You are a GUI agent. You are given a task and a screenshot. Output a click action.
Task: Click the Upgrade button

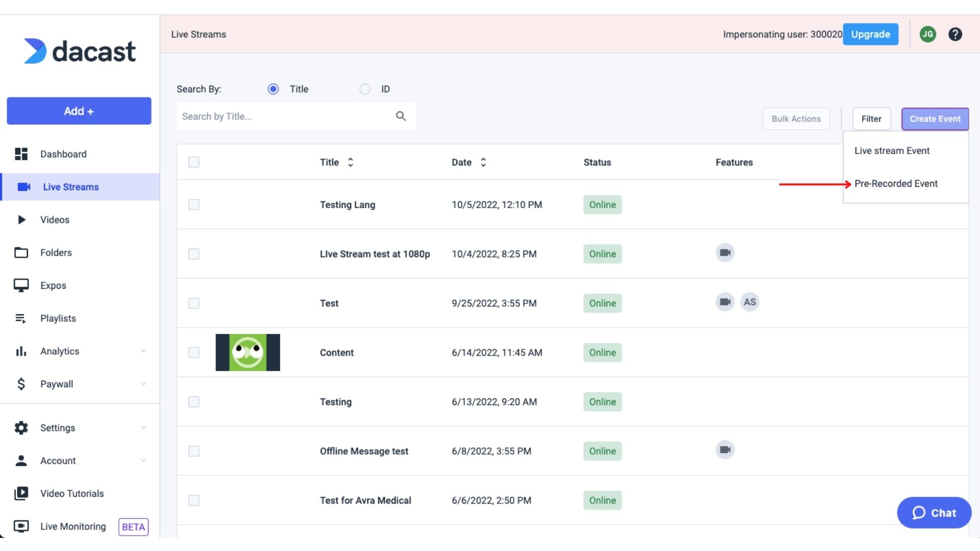click(x=870, y=34)
